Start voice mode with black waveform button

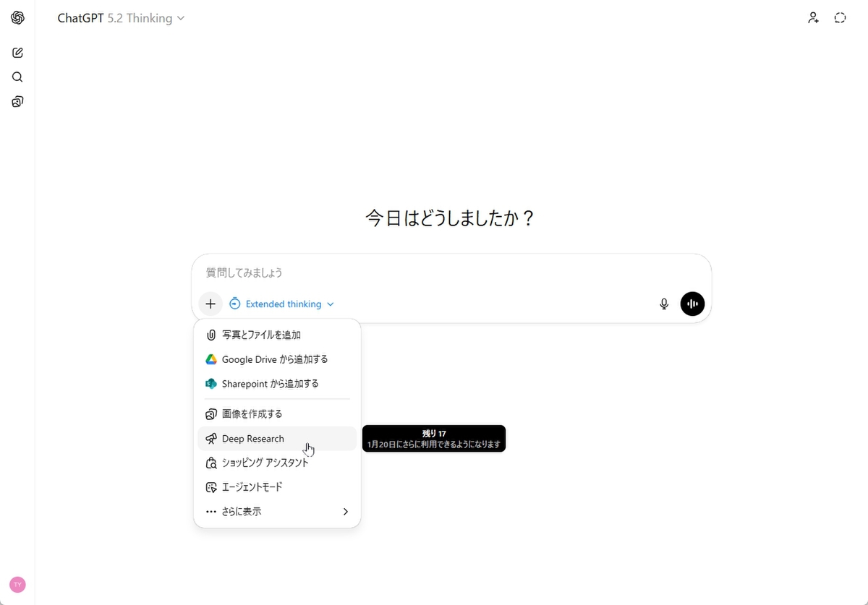(x=692, y=304)
